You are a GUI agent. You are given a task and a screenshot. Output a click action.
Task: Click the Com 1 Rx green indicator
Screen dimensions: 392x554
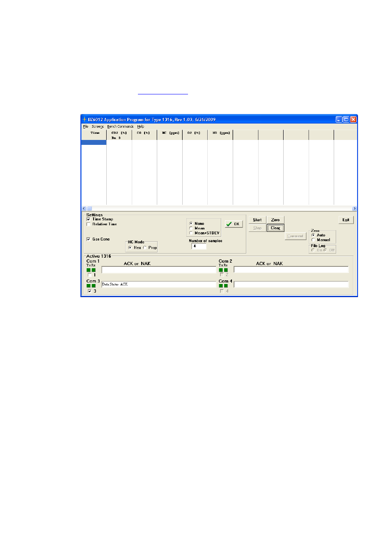94,270
